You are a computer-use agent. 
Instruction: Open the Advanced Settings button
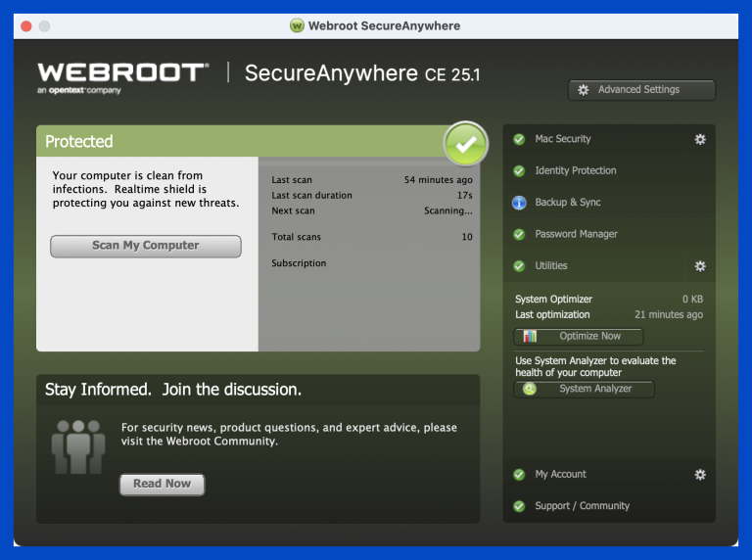[x=641, y=90]
